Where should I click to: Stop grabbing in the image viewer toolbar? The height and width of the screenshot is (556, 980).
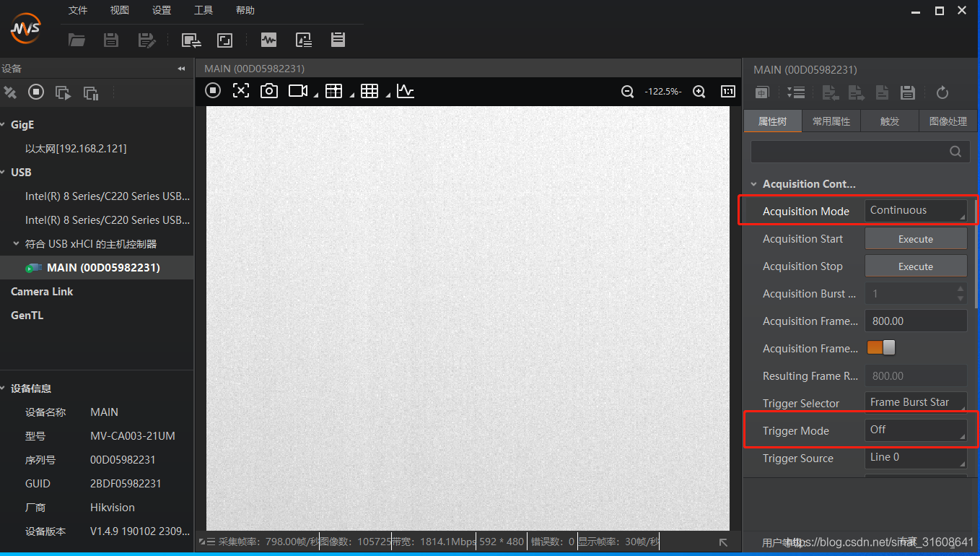(x=213, y=90)
